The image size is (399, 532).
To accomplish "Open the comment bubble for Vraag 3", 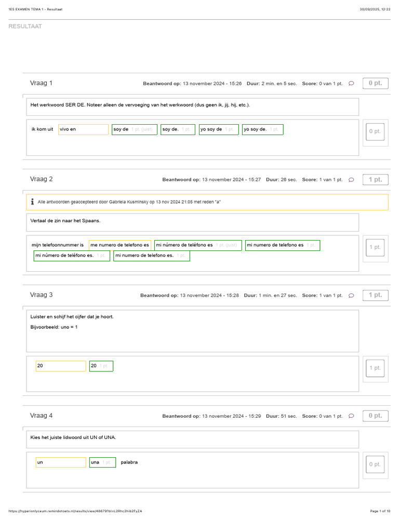I will pos(351,296).
